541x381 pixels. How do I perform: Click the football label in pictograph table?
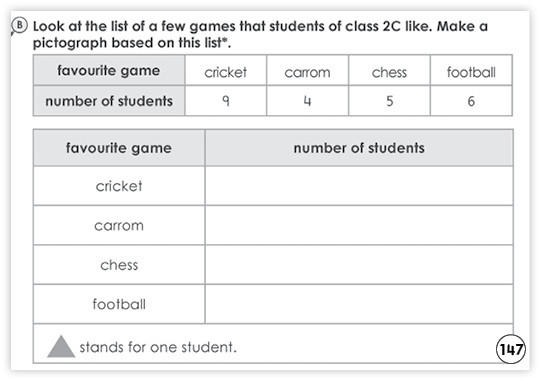click(x=119, y=304)
